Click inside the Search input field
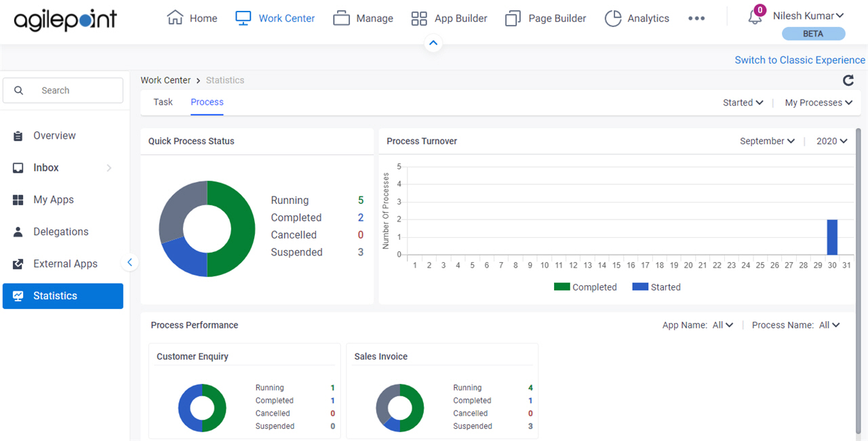 pyautogui.click(x=63, y=90)
